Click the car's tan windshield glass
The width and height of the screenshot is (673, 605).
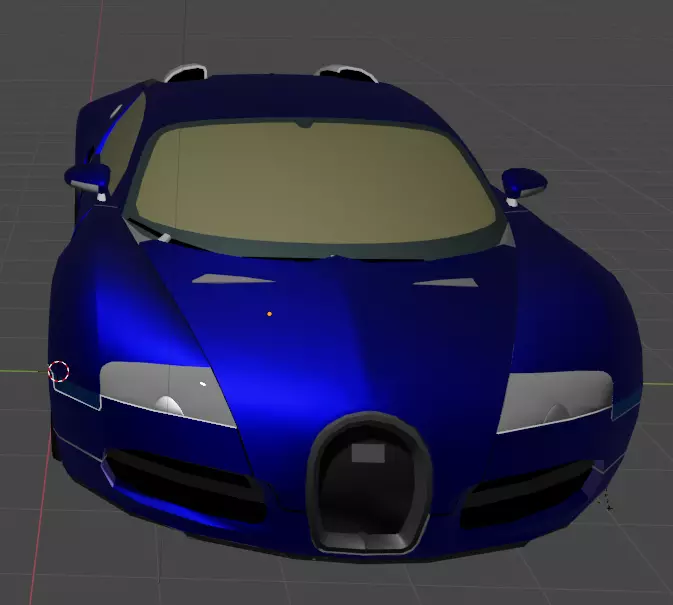click(x=315, y=185)
